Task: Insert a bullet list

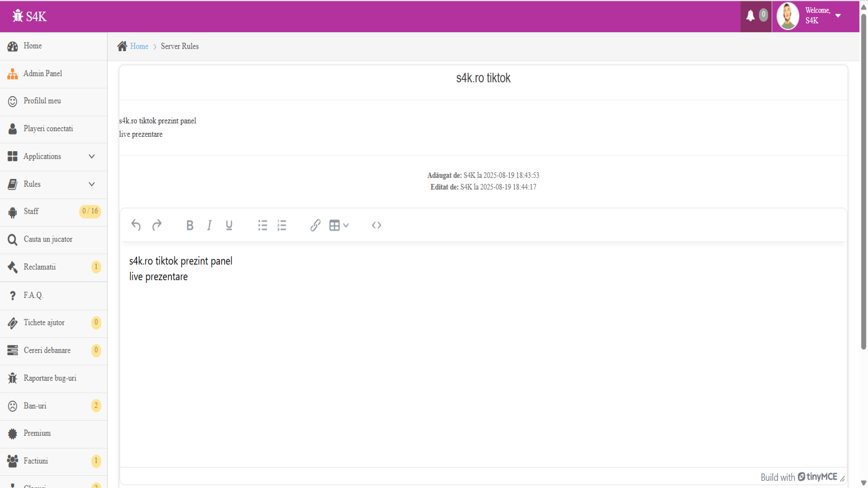Action: [x=262, y=225]
